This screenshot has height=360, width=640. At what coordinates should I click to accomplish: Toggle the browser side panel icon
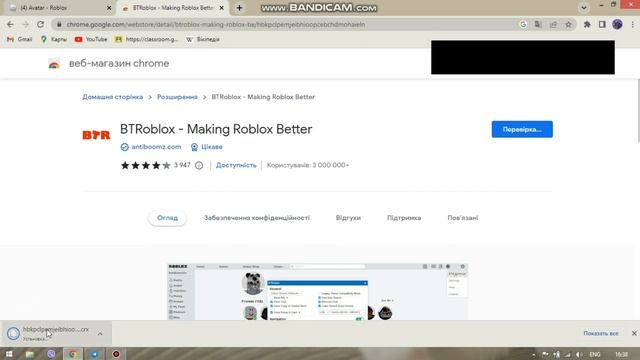tap(602, 24)
